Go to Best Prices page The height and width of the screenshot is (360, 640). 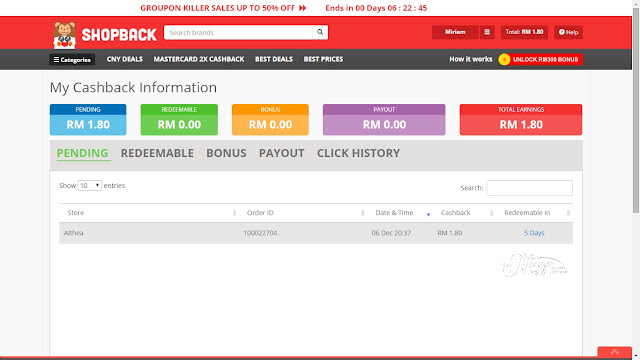pos(323,59)
